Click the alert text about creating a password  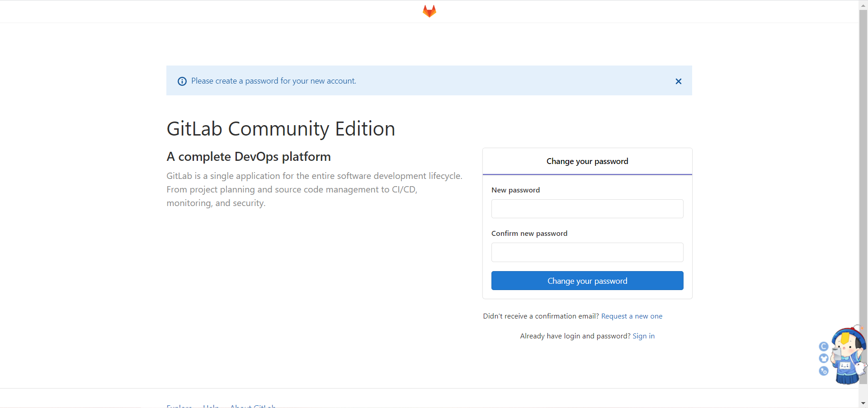[274, 81]
